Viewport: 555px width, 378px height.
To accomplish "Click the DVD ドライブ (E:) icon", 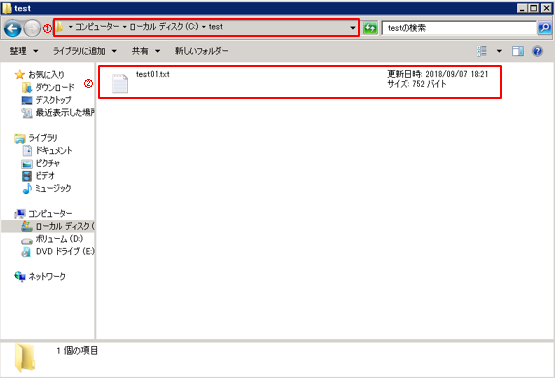I will (26, 252).
